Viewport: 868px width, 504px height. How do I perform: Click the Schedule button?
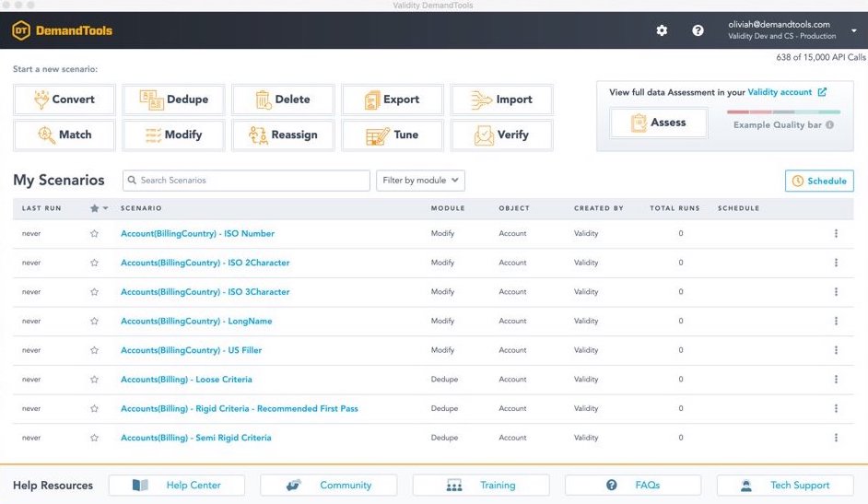[x=819, y=181]
